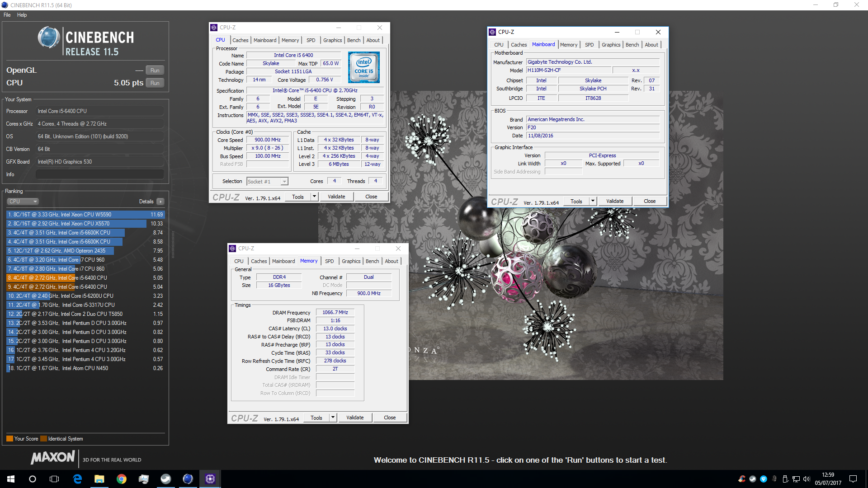This screenshot has width=868, height=488.
Task: Click Close in the CPU-Z Mainboard window
Action: pyautogui.click(x=650, y=201)
